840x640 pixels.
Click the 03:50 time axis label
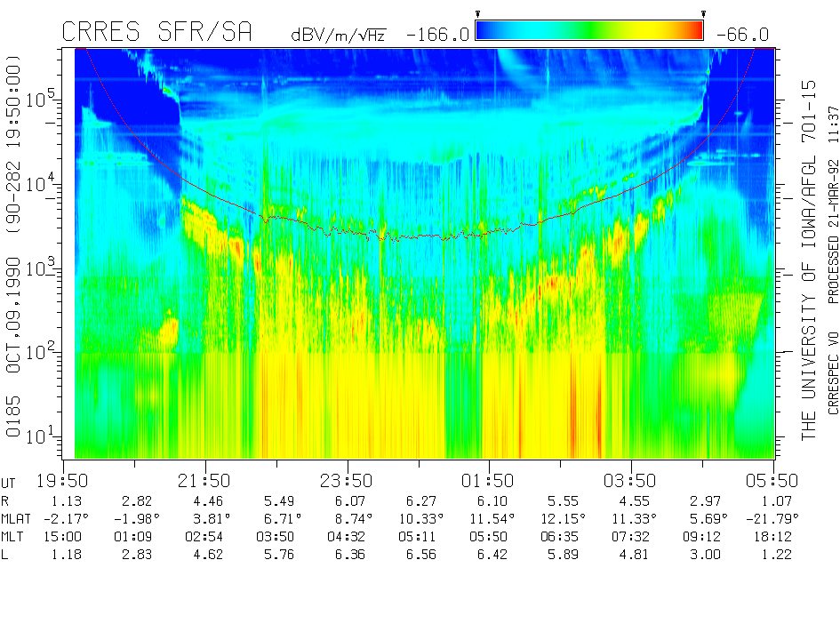[630, 481]
